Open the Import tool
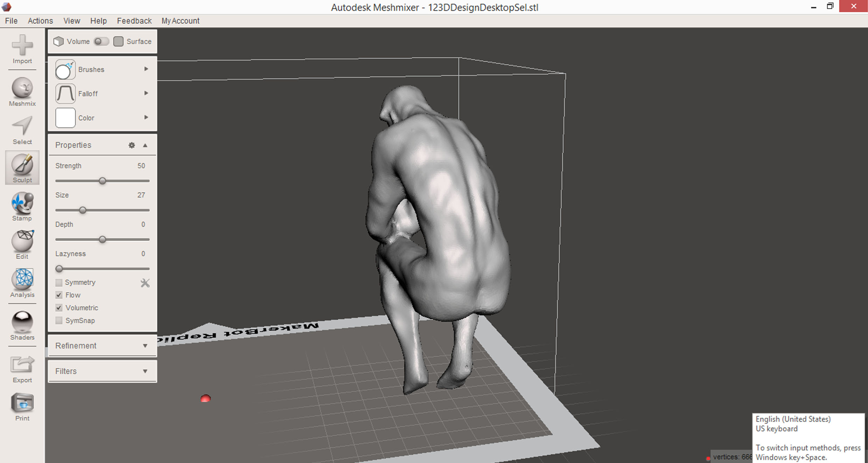This screenshot has height=463, width=868. coord(22,49)
